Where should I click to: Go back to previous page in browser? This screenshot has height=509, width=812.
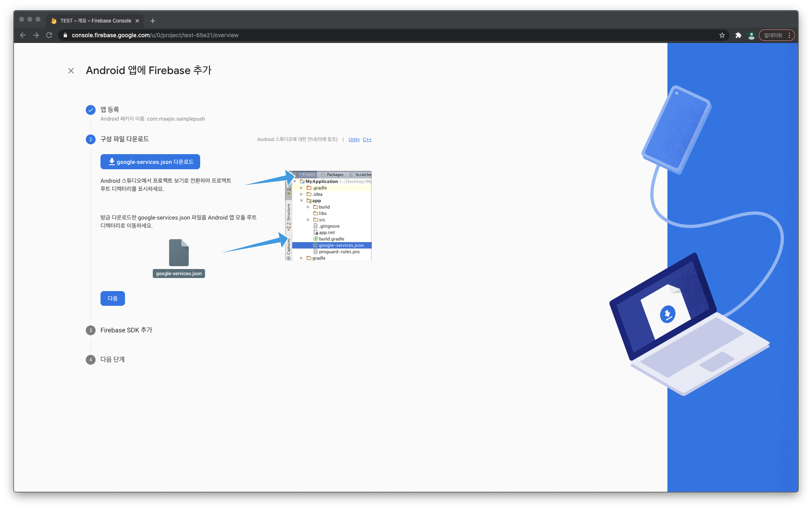tap(23, 35)
